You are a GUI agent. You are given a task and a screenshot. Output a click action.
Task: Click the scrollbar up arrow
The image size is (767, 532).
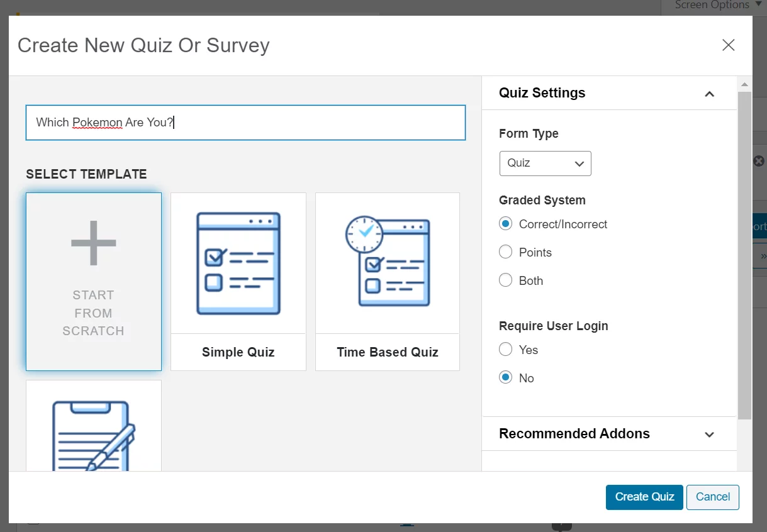[744, 84]
